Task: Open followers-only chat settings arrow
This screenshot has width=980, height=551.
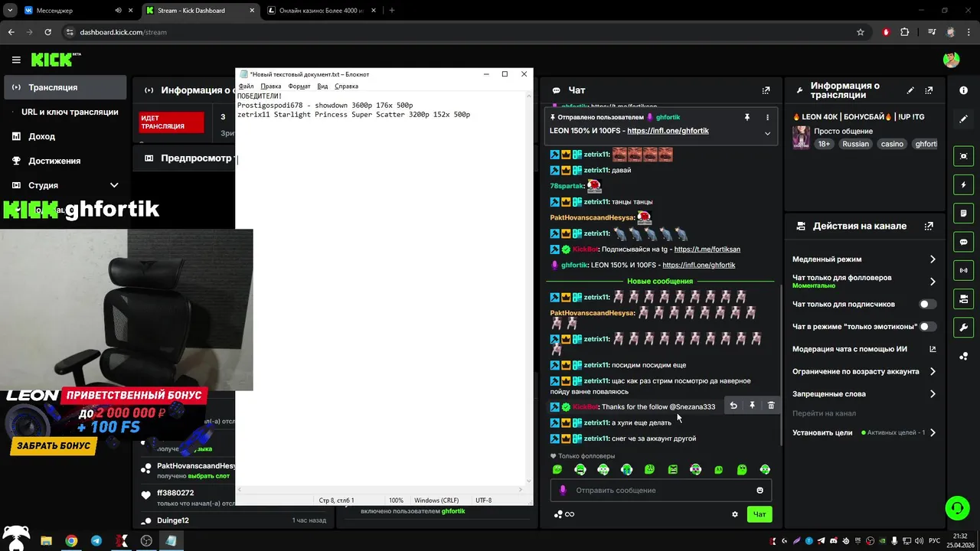Action: (933, 282)
